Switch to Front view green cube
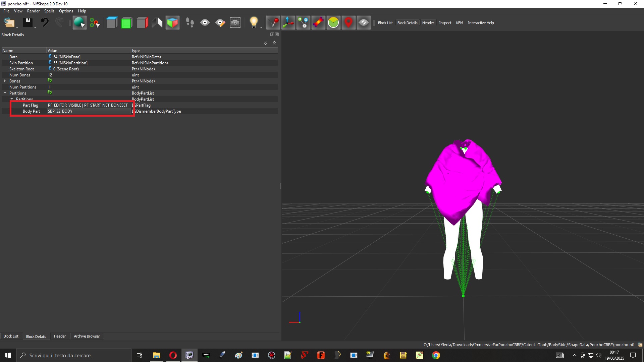Image resolution: width=644 pixels, height=362 pixels. pyautogui.click(x=126, y=23)
